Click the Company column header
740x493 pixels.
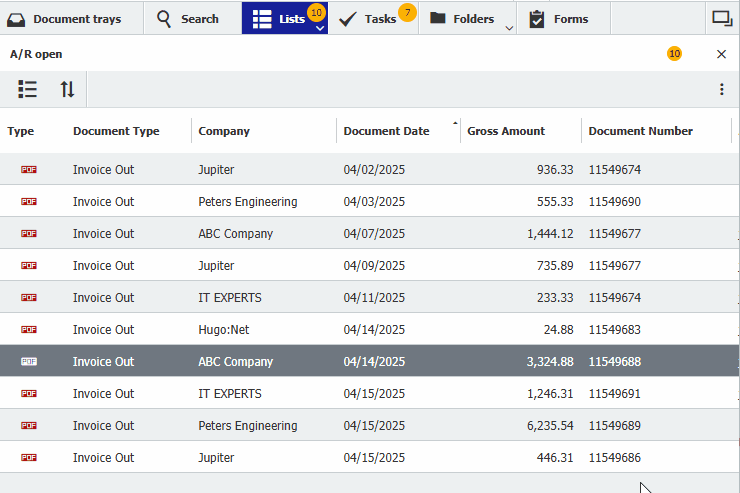pyautogui.click(x=224, y=131)
